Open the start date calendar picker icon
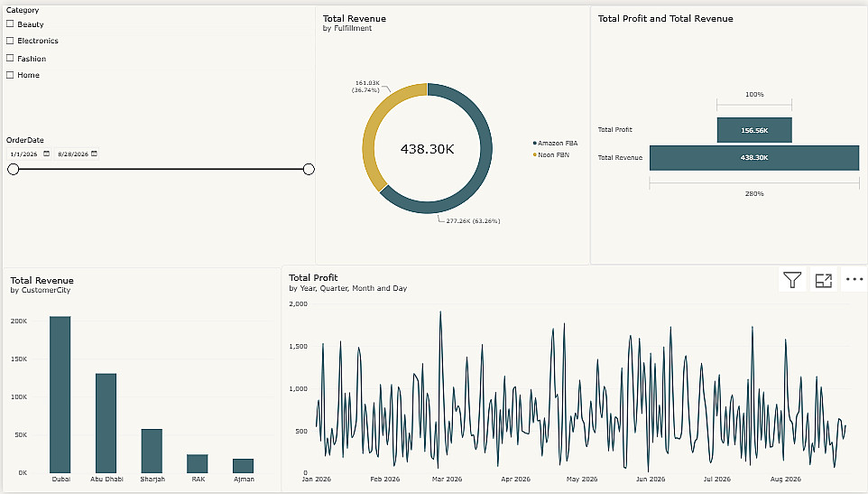868x494 pixels. click(x=47, y=154)
